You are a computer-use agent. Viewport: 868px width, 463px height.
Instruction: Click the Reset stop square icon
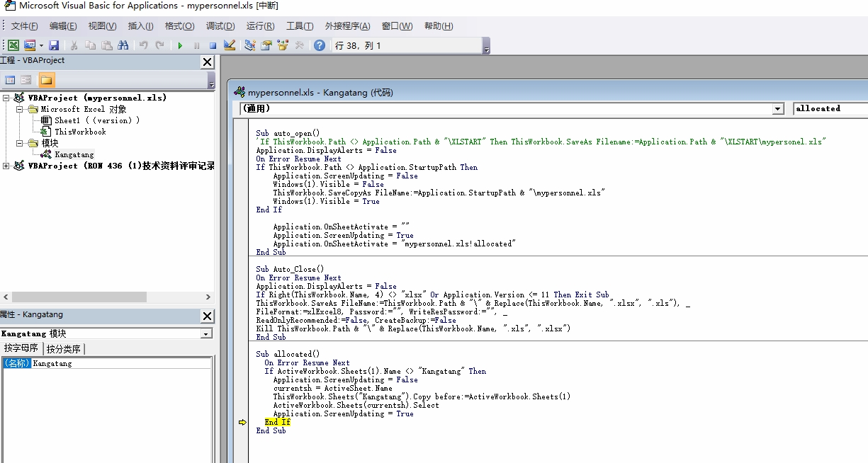pyautogui.click(x=213, y=45)
